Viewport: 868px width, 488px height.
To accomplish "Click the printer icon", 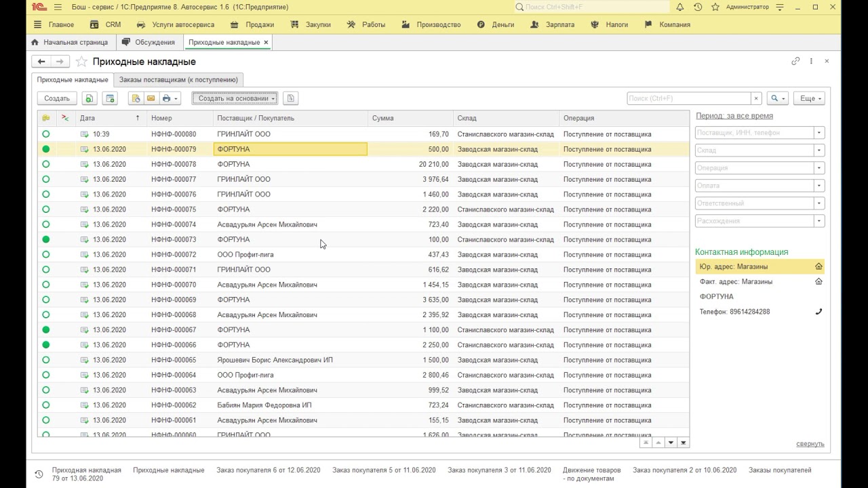I will tap(170, 98).
